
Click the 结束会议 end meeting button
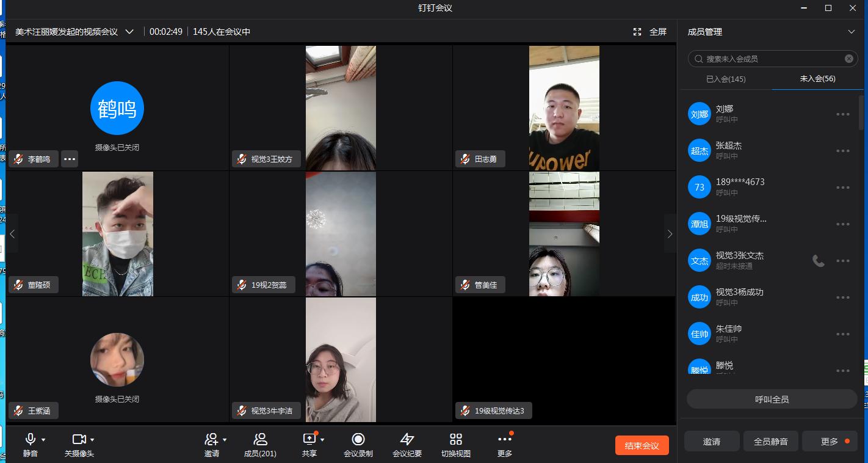642,445
